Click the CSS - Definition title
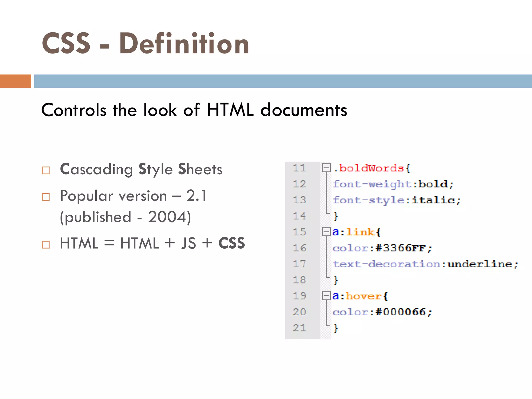Image resolution: width=532 pixels, height=399 pixels. coord(145,43)
